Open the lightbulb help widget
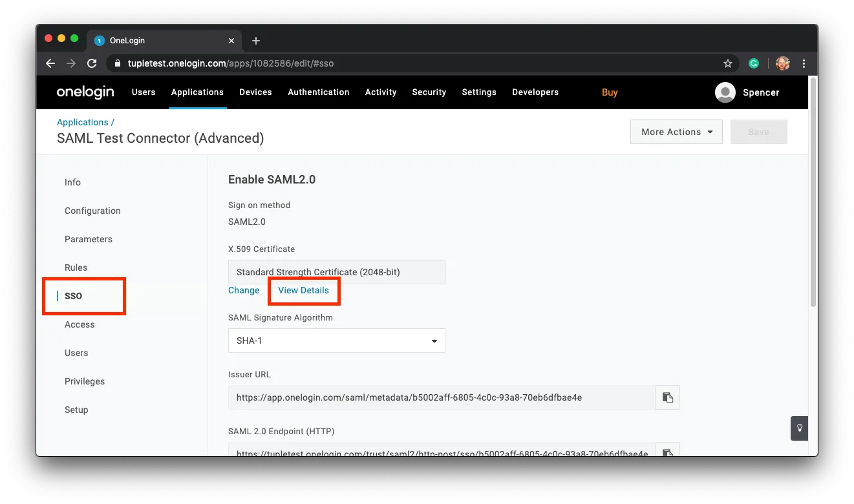Image resolution: width=854 pixels, height=504 pixels. tap(800, 428)
